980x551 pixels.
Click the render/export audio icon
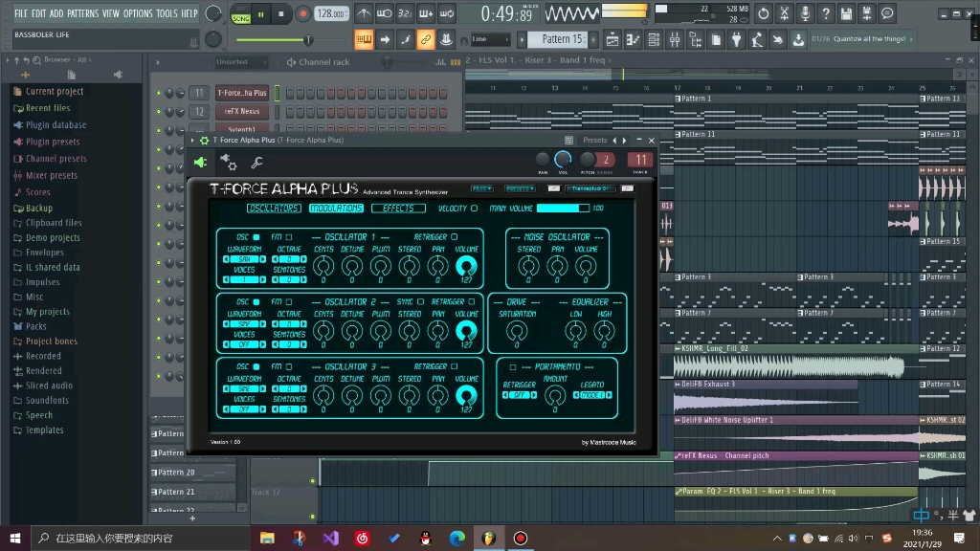867,13
